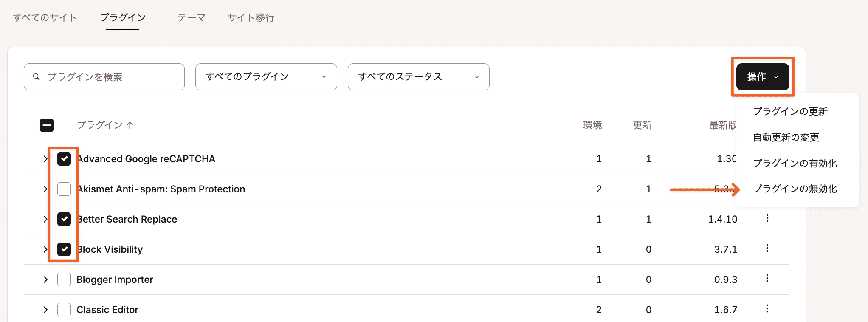The height and width of the screenshot is (322, 868).
Task: Open kebab menu for Classic Editor
Action: tap(767, 309)
